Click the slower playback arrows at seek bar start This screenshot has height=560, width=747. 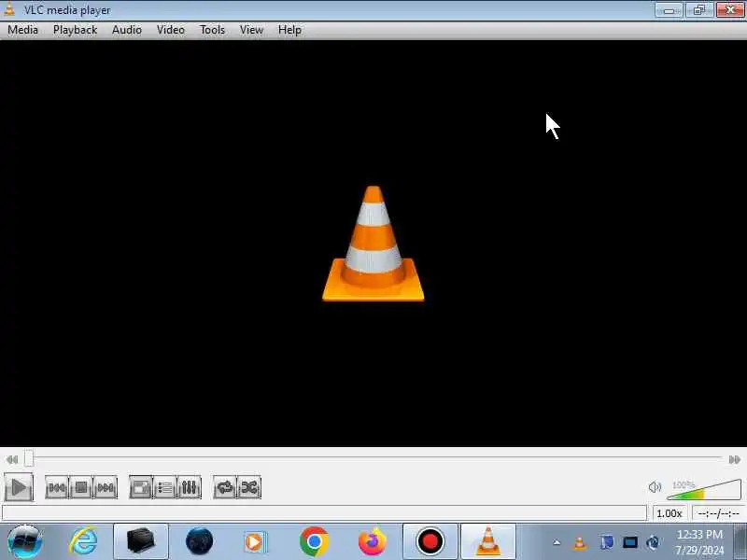point(12,459)
